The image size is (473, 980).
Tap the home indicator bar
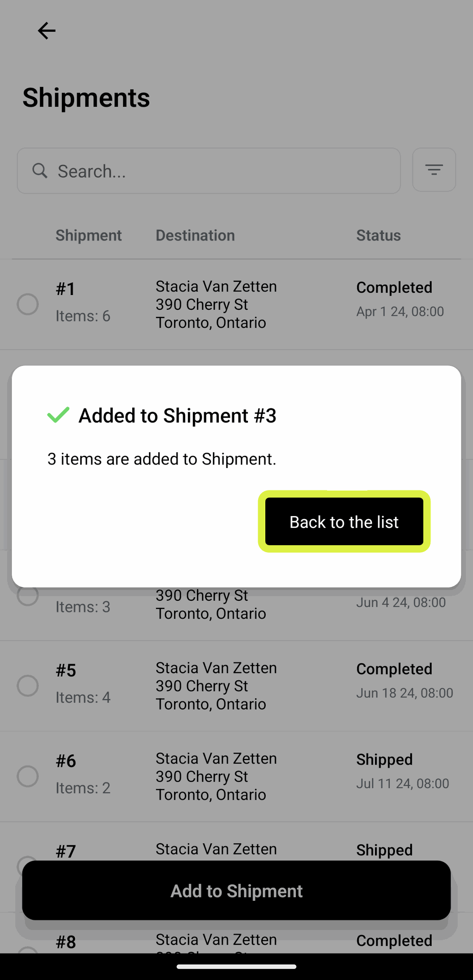tap(236, 966)
